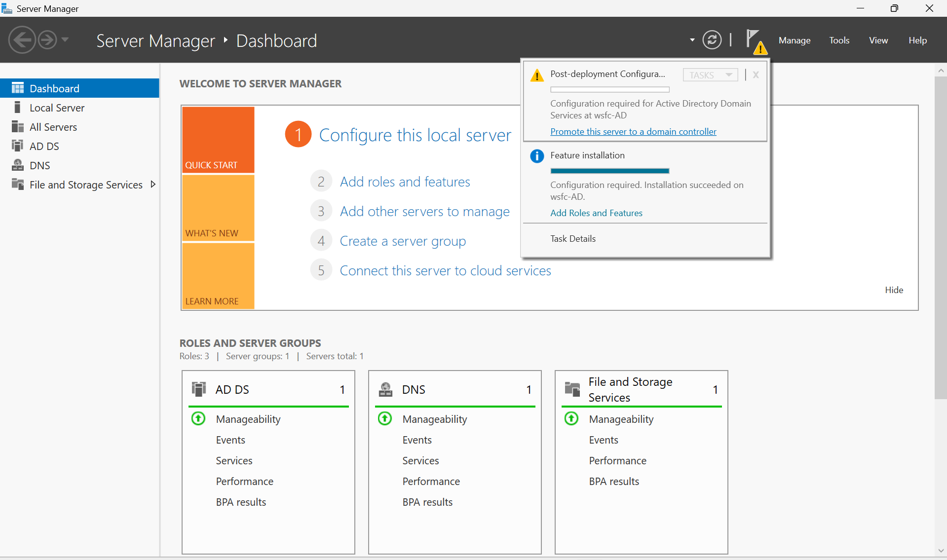The image size is (947, 560).
Task: Expand the File and Storage Services arrow
Action: pos(153,185)
